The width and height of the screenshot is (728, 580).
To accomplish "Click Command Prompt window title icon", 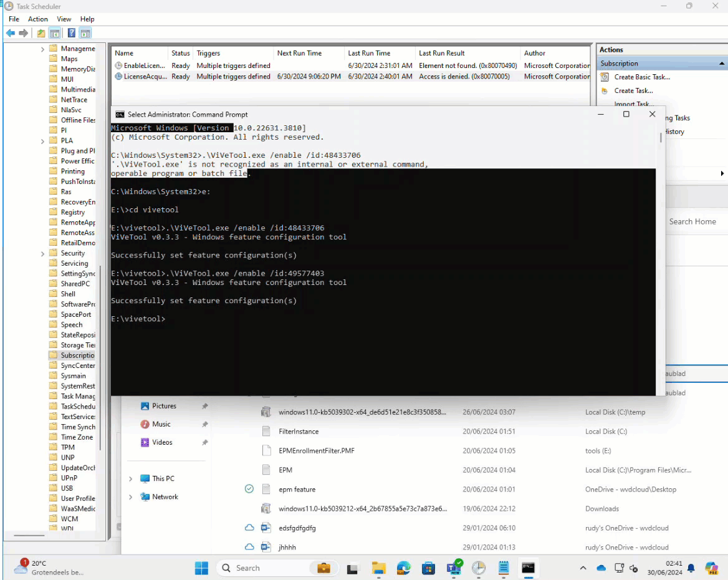I will coord(120,114).
